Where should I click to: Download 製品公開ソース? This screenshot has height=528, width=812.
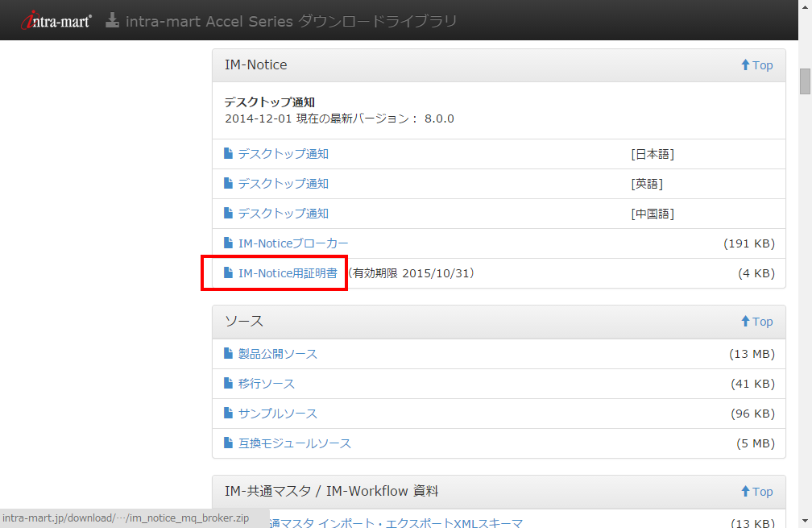pos(278,354)
